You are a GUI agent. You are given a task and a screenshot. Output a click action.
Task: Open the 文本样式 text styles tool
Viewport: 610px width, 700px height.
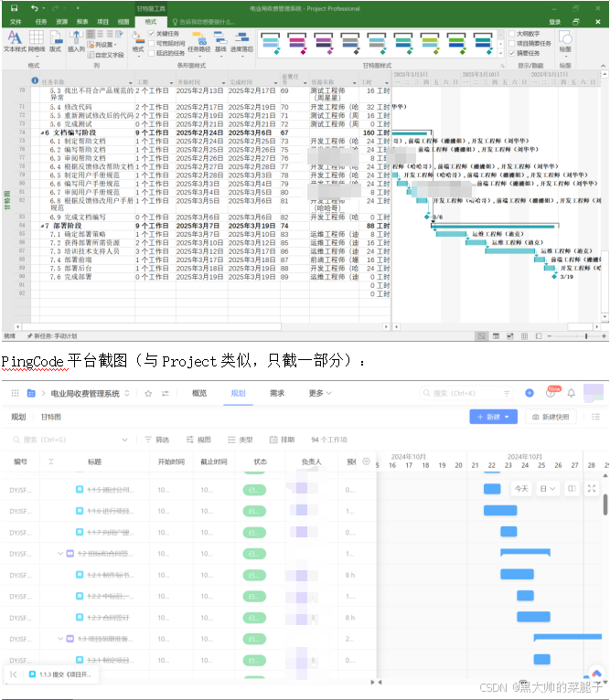(15, 41)
